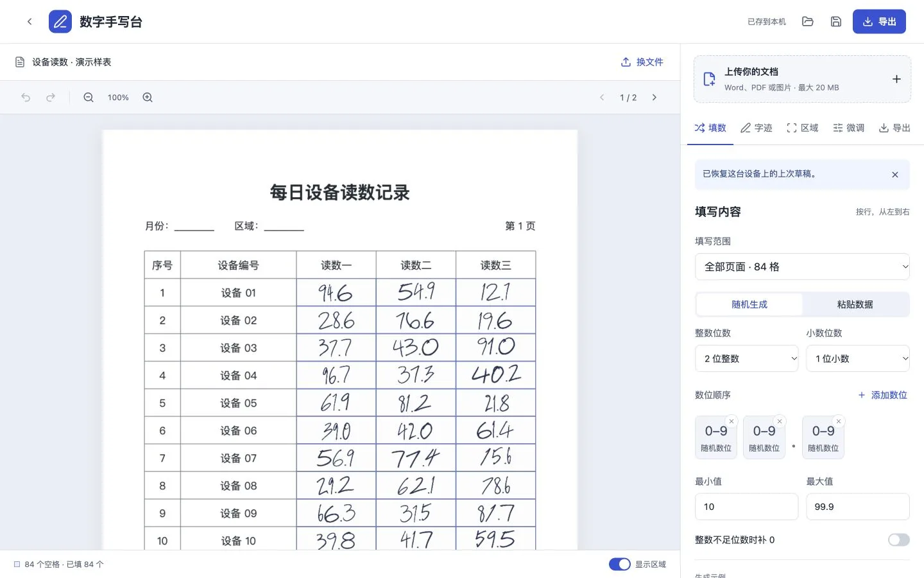Open the 区域 tab

pos(803,128)
